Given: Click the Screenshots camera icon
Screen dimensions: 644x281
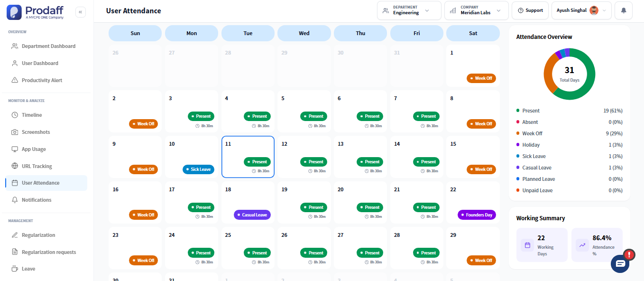Looking at the screenshot, I should pos(15,132).
